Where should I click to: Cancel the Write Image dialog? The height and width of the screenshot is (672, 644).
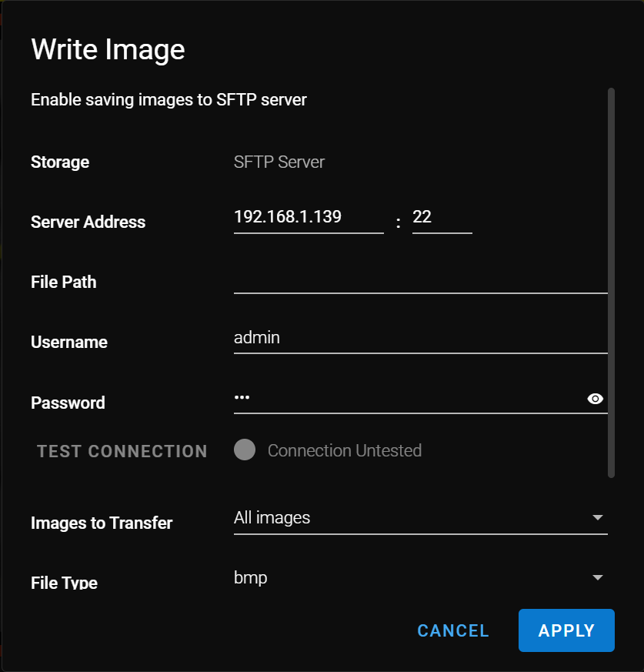pos(453,631)
